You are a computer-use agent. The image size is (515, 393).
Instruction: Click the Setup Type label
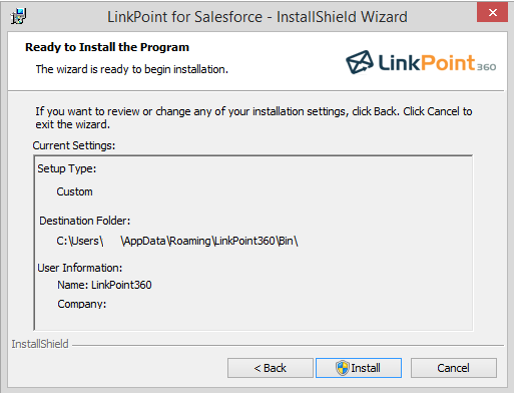tap(67, 169)
